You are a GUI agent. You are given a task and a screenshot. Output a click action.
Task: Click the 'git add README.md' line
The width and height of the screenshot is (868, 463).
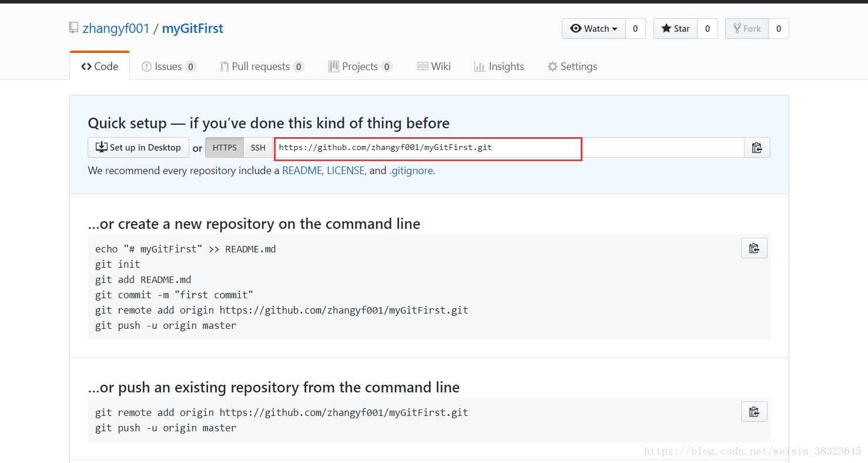tap(143, 279)
